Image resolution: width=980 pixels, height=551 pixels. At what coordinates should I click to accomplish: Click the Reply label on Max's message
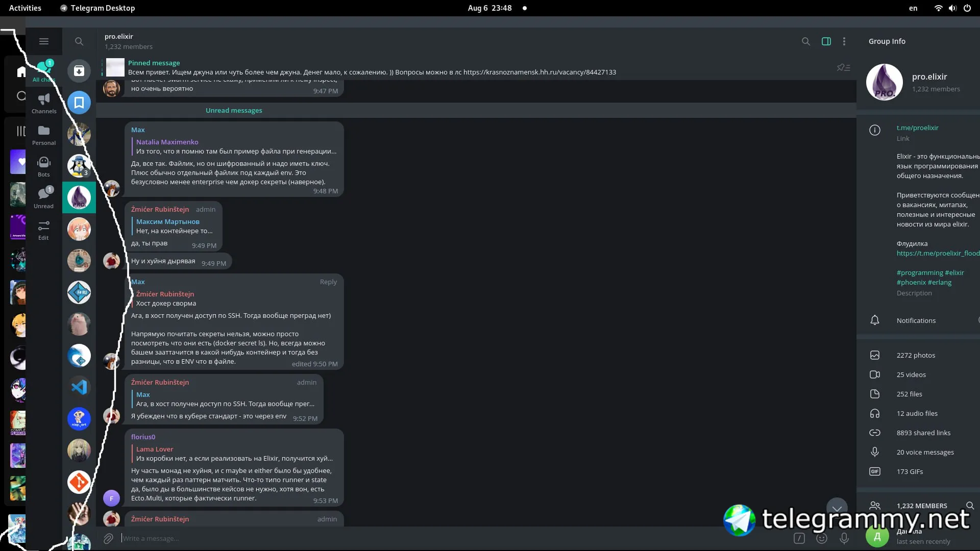(328, 282)
